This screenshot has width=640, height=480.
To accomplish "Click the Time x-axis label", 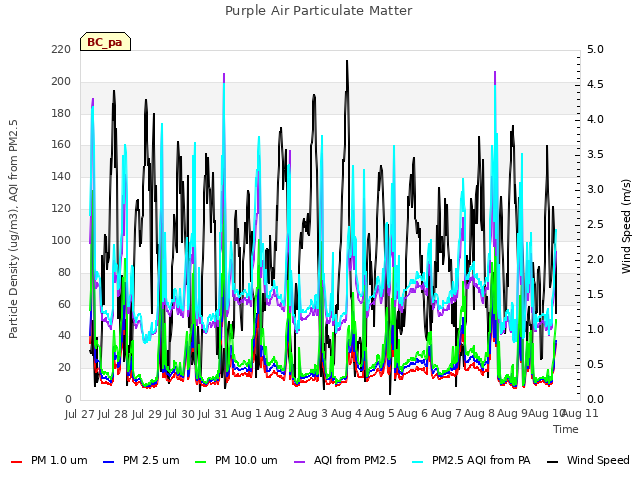I will pyautogui.click(x=566, y=429).
